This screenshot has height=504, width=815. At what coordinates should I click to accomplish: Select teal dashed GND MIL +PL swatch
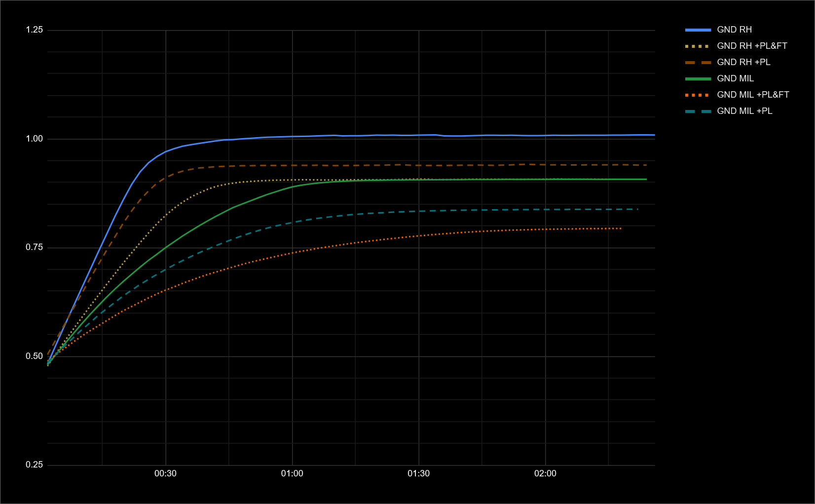click(x=698, y=111)
